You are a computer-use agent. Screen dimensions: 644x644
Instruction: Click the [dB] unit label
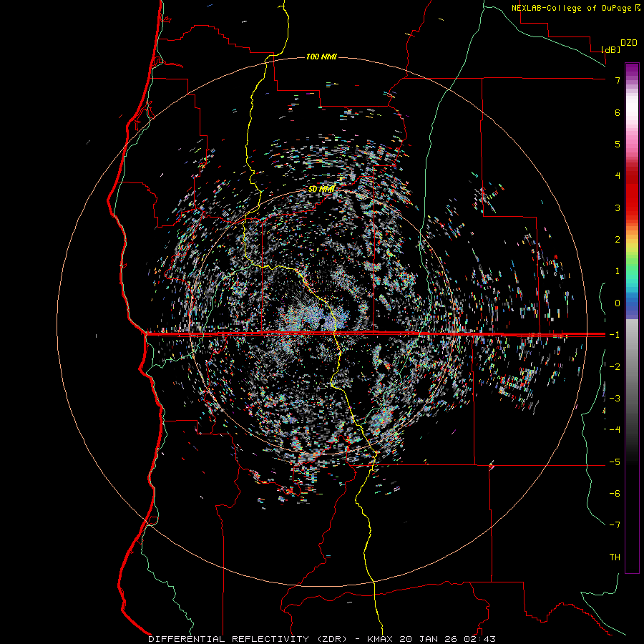(610, 49)
